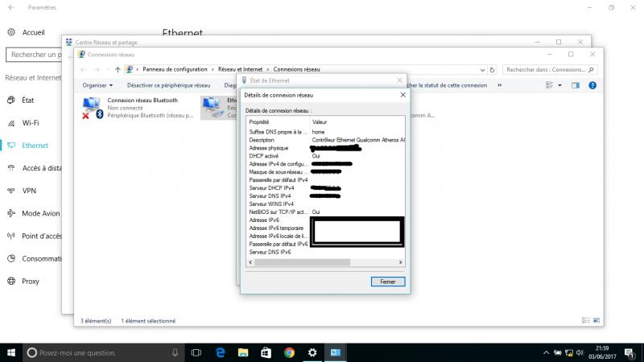Open Microsoft Edge from taskbar
The image size is (644, 362).
point(221,352)
